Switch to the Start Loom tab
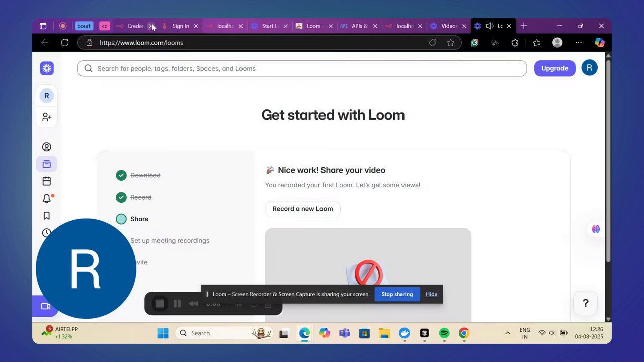This screenshot has width=644, height=362. [x=270, y=26]
